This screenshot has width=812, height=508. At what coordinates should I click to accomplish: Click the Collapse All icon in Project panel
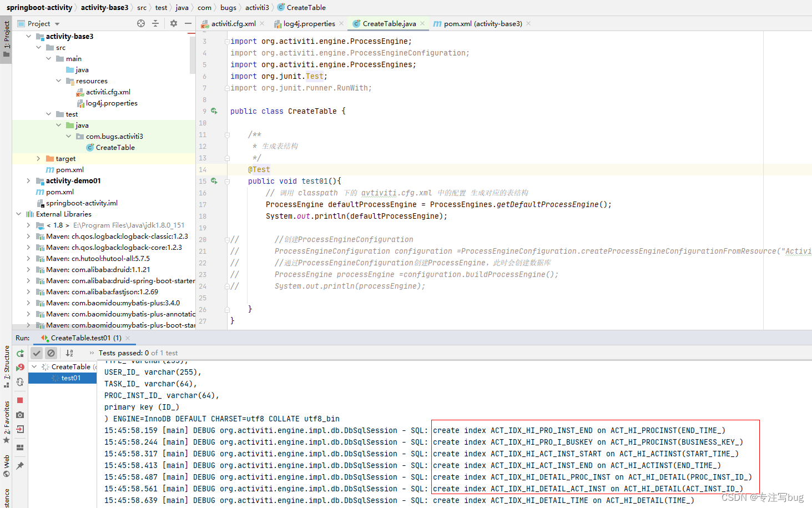tap(155, 23)
